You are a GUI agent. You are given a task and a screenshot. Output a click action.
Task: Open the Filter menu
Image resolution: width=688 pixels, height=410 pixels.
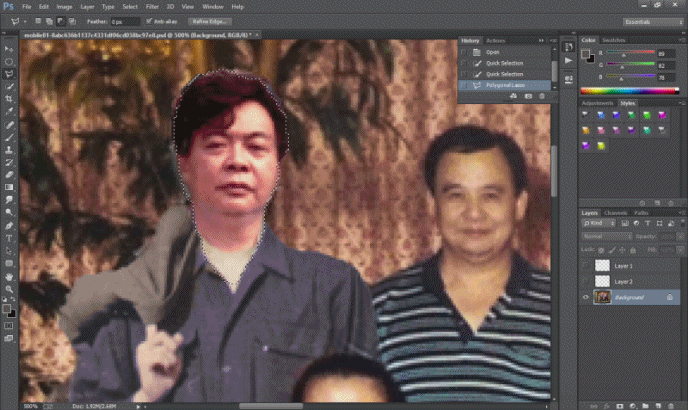coord(152,7)
